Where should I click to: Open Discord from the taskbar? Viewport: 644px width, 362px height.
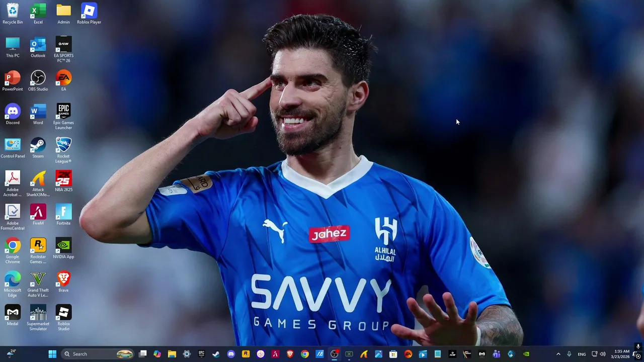pyautogui.click(x=231, y=354)
